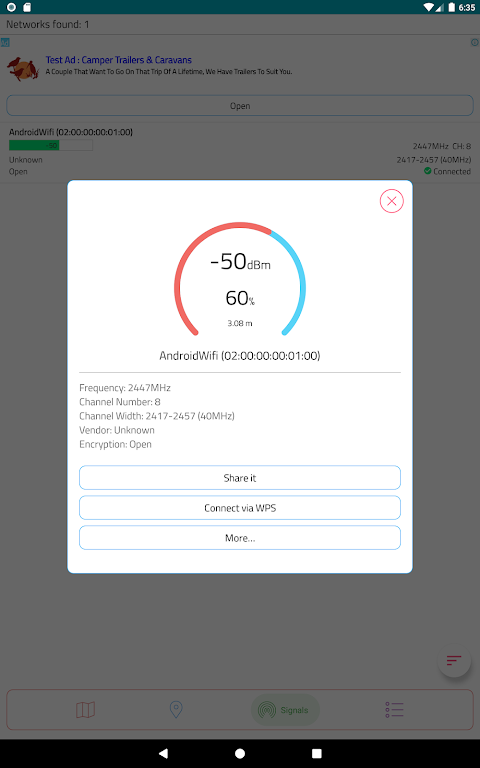
Task: Tap Connect via WPS button
Action: pyautogui.click(x=240, y=507)
